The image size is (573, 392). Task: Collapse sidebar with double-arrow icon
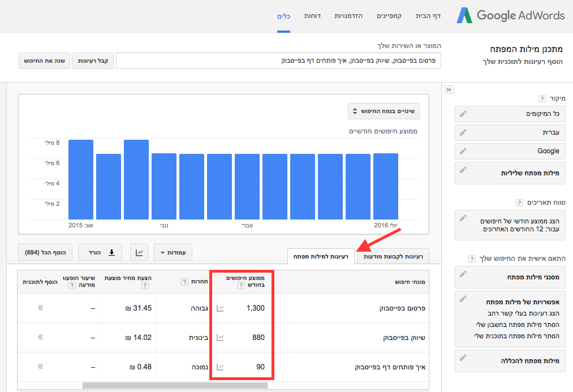click(x=449, y=89)
